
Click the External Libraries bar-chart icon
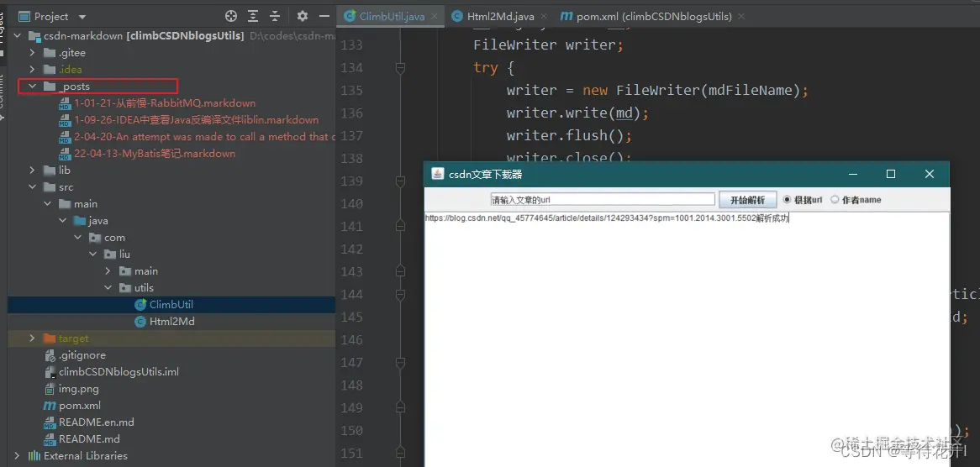coord(35,456)
